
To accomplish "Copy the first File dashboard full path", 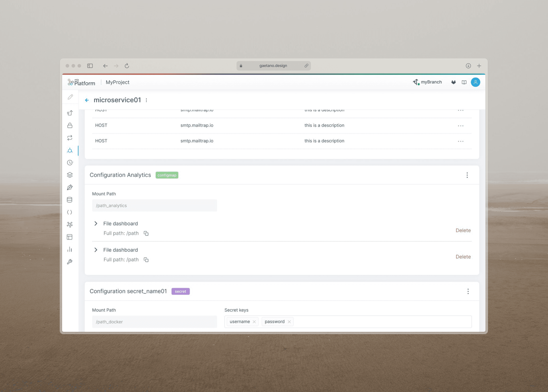I will click(x=146, y=233).
